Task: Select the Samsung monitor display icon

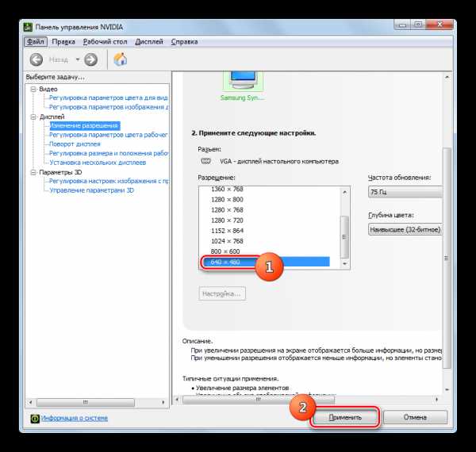Action: pos(243,81)
